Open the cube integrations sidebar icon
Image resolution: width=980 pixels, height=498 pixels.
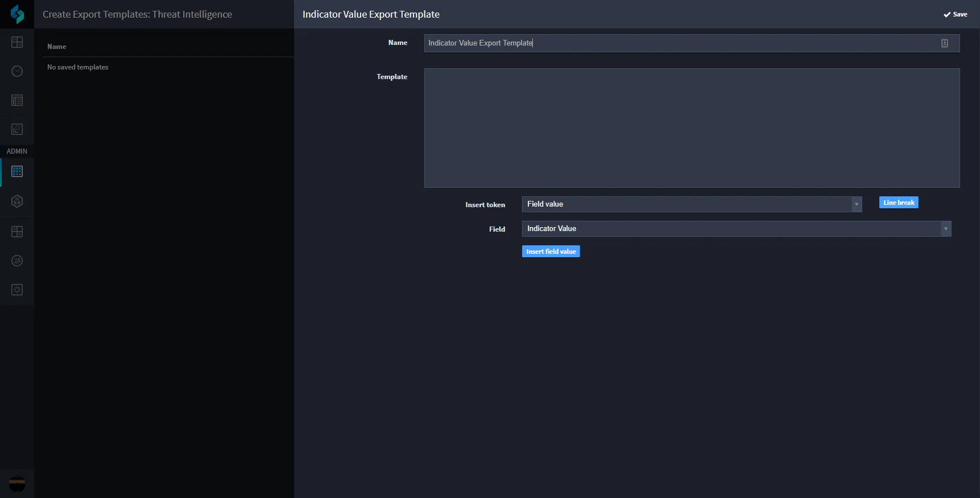pyautogui.click(x=17, y=201)
